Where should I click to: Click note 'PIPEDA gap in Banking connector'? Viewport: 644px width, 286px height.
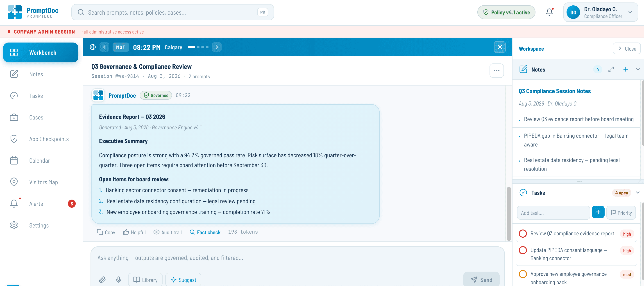coord(576,140)
